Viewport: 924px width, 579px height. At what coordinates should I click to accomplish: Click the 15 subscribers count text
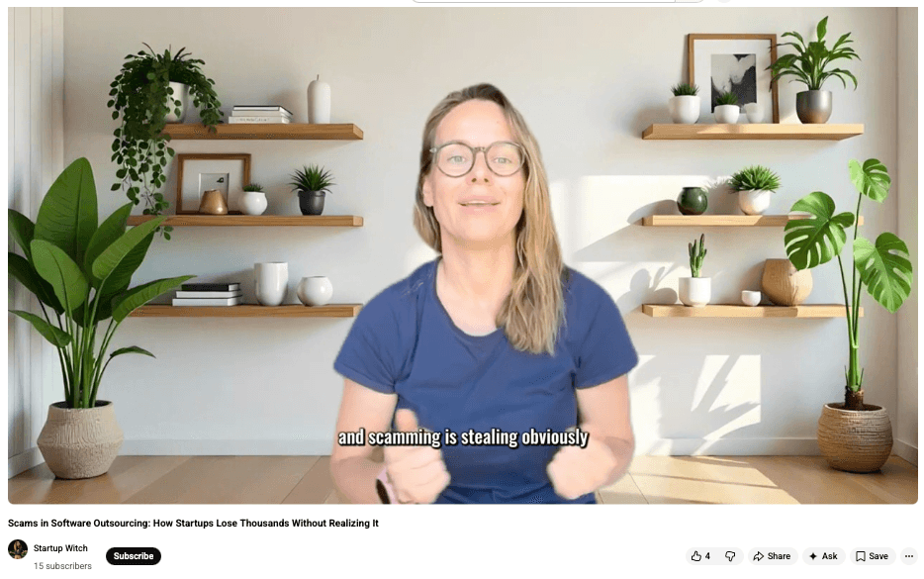point(62,566)
